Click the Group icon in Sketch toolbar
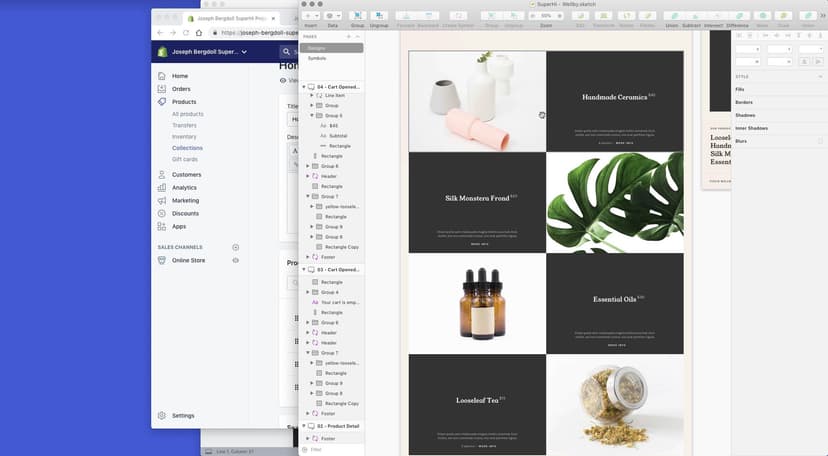 (x=357, y=16)
